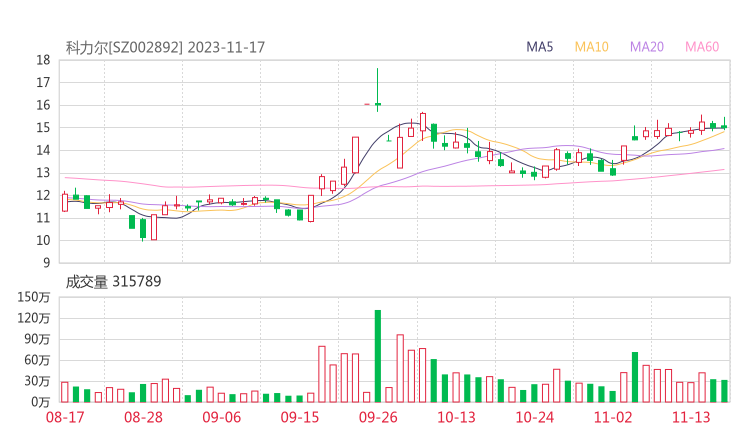
Task: Click the 12 price axis label
Action: point(43,195)
